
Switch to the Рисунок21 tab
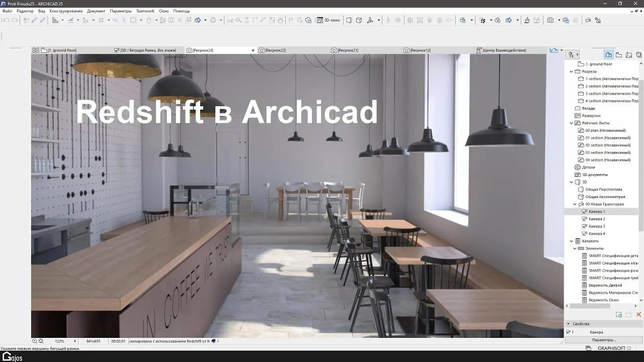(366, 50)
